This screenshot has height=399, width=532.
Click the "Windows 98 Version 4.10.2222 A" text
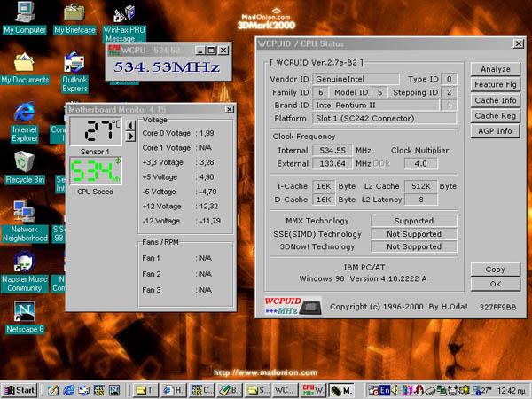363,279
